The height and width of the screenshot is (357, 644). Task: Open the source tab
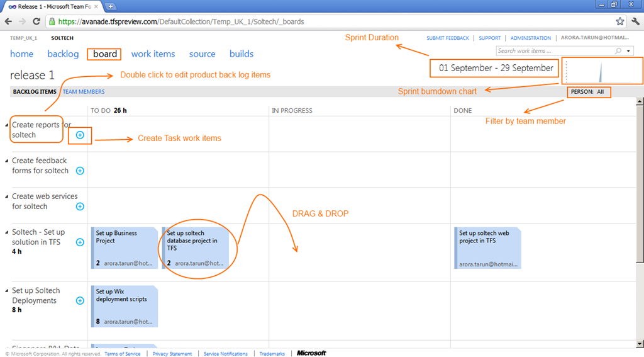(202, 54)
